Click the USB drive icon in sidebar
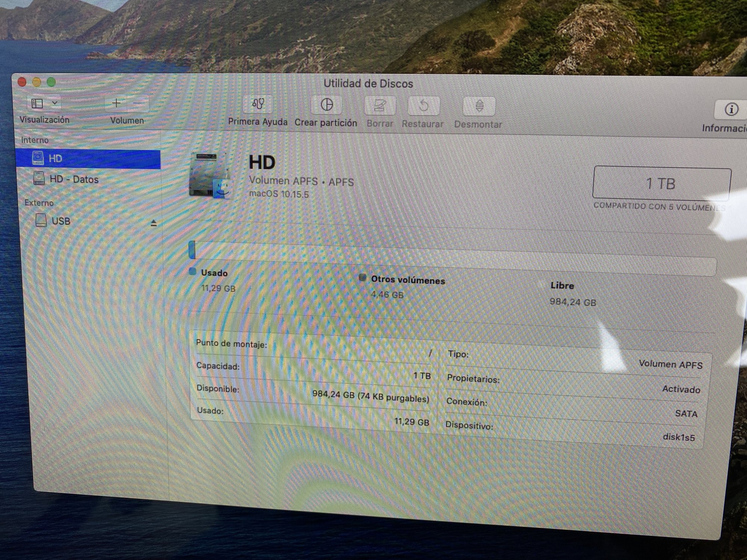 [x=41, y=220]
